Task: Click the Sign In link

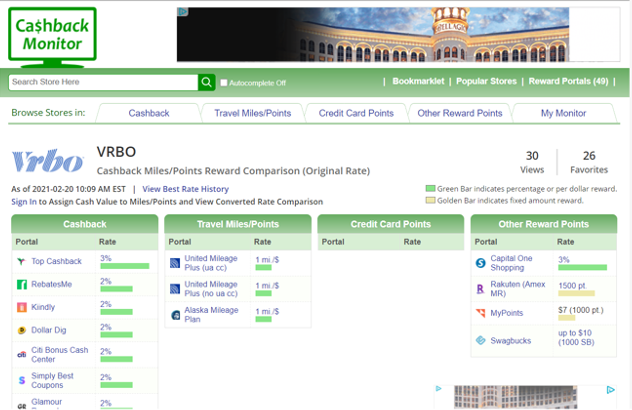Action: (24, 201)
